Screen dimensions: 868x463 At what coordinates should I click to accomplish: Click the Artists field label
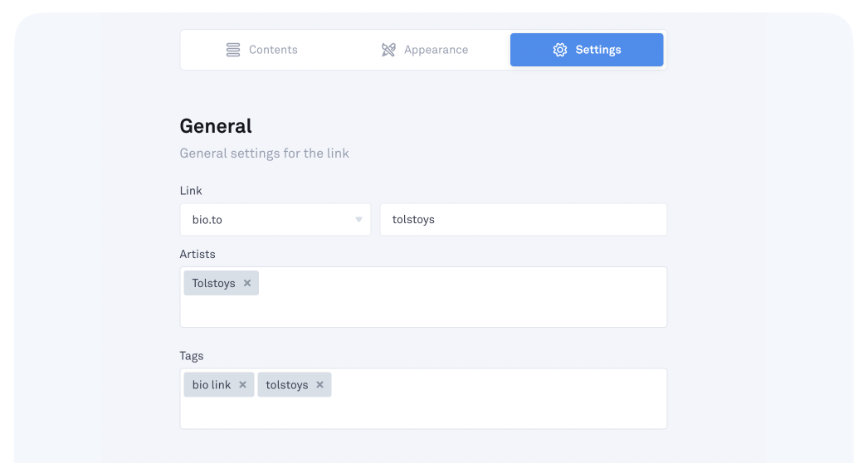point(197,254)
